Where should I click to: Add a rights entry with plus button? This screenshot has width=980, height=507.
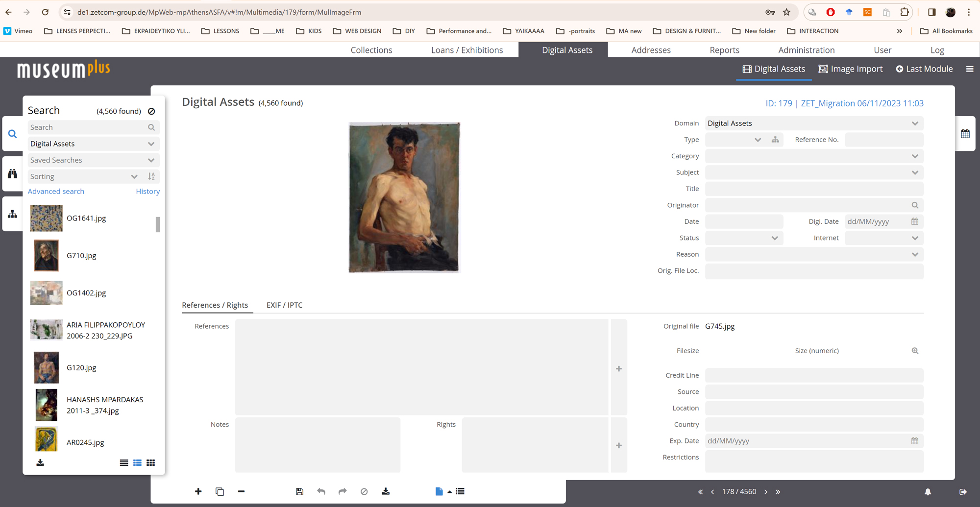pos(619,445)
